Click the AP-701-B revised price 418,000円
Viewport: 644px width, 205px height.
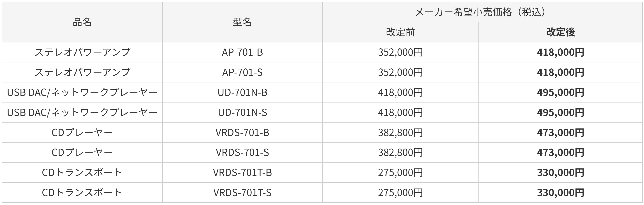pos(560,52)
